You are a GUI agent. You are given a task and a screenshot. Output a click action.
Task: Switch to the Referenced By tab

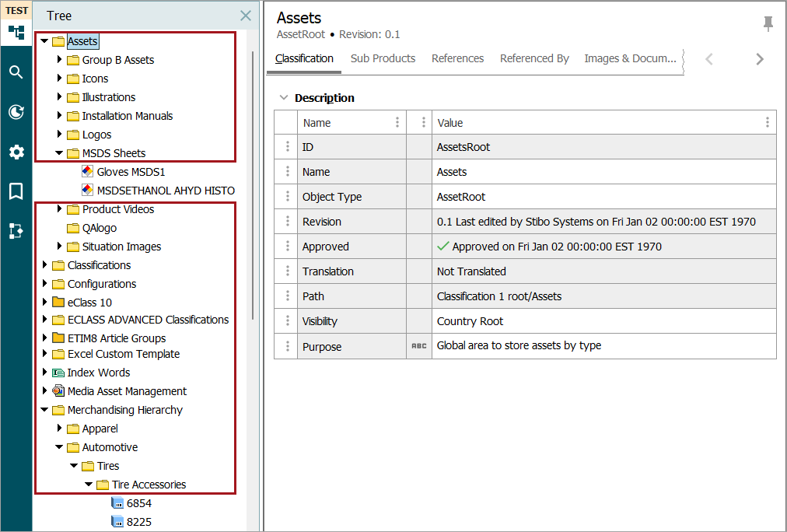pos(534,58)
